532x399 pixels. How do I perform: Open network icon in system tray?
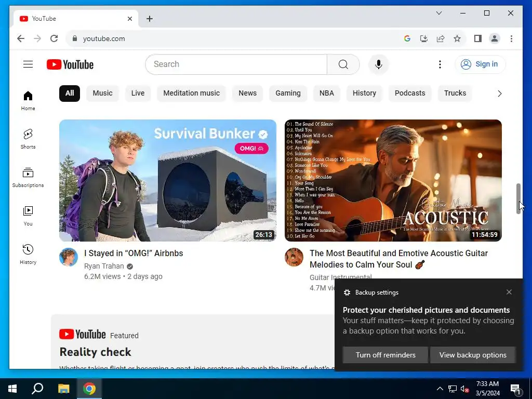(x=453, y=389)
